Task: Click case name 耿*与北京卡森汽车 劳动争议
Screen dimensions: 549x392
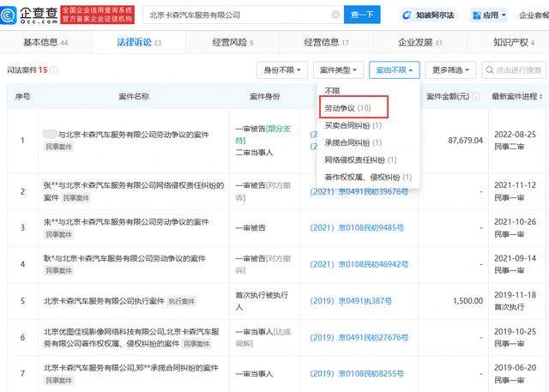Action: (x=124, y=258)
